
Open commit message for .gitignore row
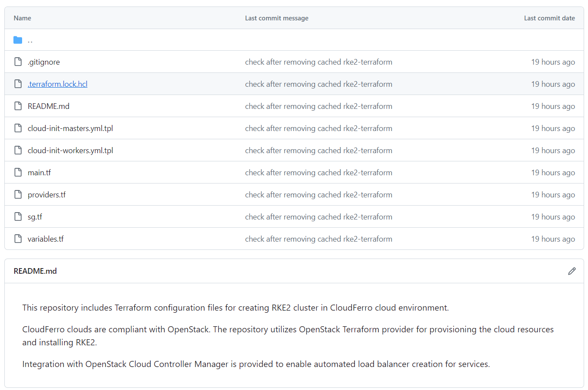coord(318,62)
